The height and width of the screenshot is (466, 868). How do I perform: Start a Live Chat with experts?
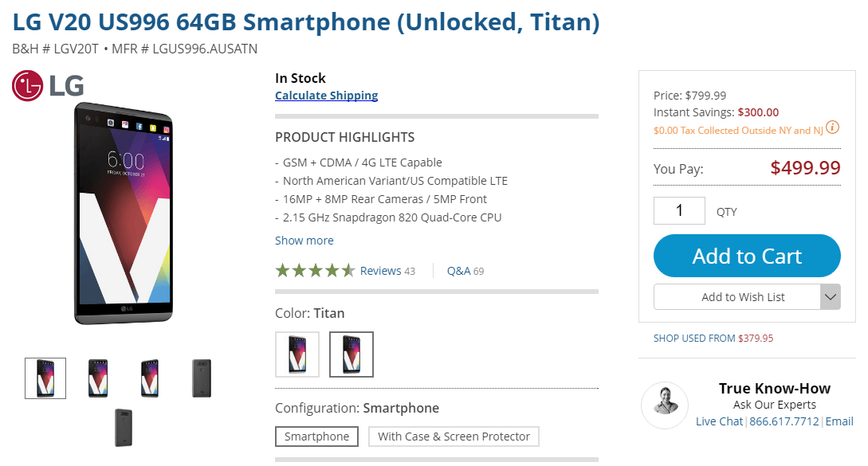tap(719, 421)
